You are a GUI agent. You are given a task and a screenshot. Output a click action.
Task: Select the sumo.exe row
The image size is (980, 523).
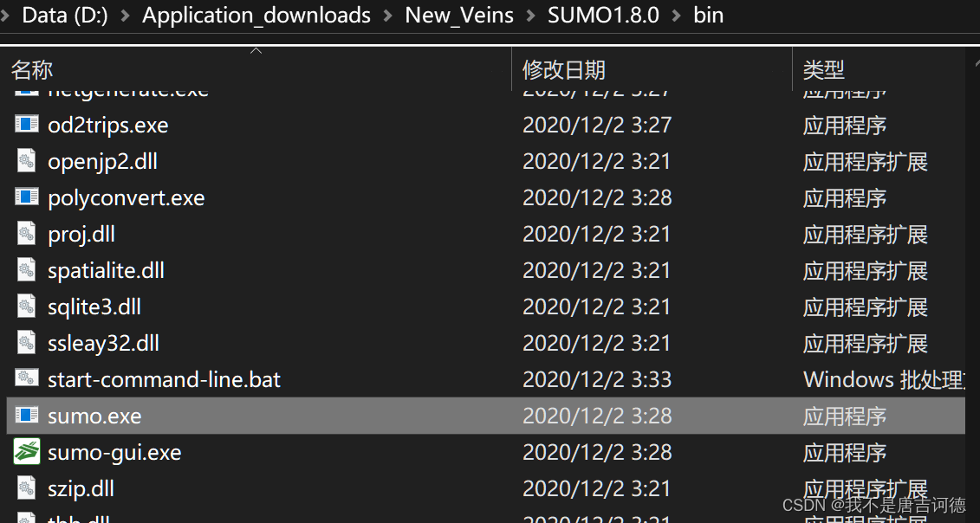[260, 416]
